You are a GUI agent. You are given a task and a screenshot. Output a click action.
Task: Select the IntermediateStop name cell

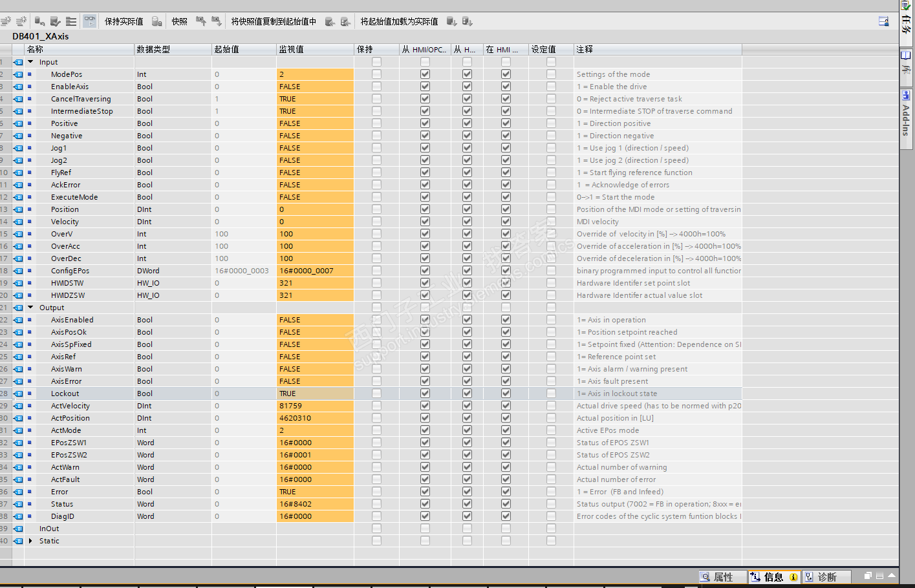(82, 111)
